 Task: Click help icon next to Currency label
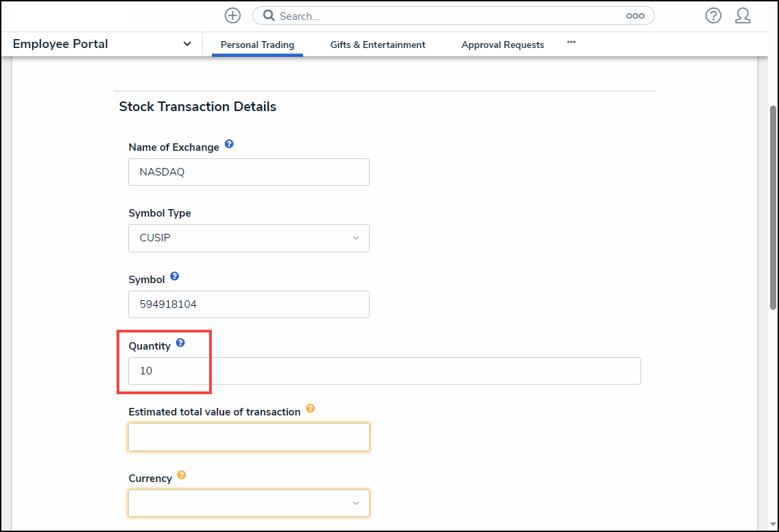[182, 474]
